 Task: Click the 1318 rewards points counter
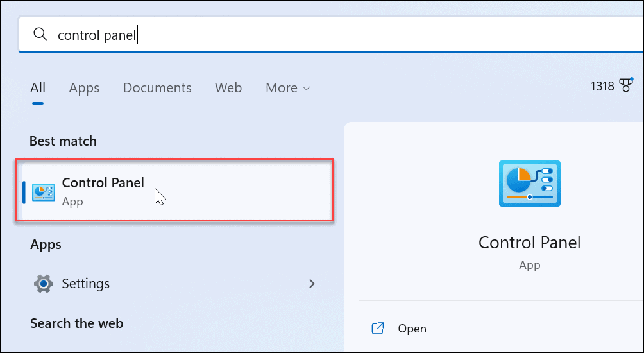(602, 86)
